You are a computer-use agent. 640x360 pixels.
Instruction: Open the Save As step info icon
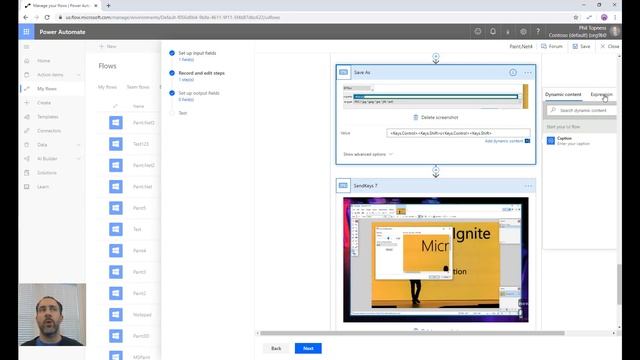513,73
